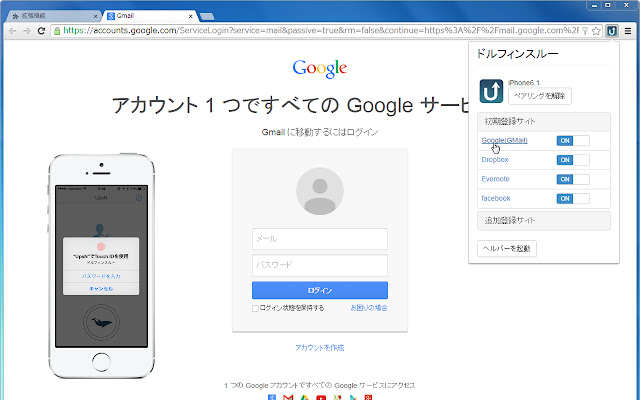The image size is (640, 400).
Task: Click the blue ログイン button
Action: 320,290
